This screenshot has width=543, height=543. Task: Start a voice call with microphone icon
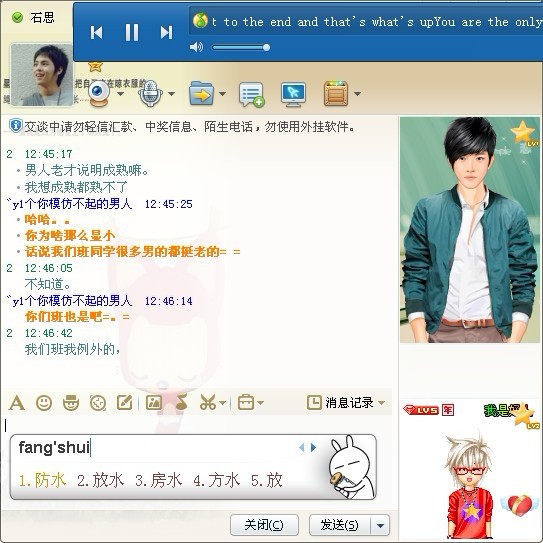151,93
